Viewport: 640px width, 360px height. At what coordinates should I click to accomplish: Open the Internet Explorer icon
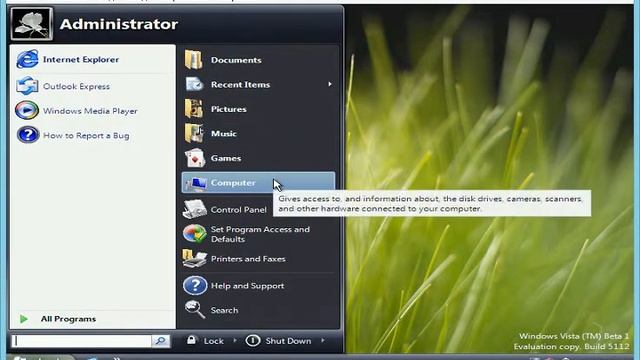pyautogui.click(x=27, y=60)
